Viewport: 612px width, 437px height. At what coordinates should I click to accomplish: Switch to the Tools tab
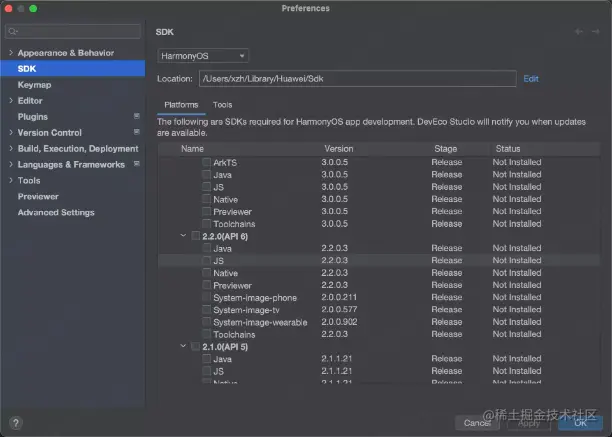coord(222,105)
